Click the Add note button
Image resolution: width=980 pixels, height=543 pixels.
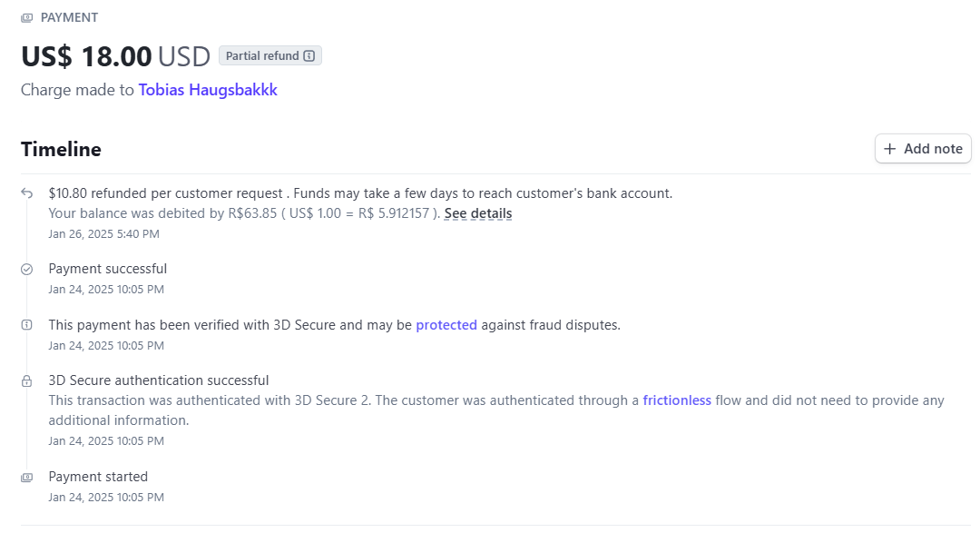pyautogui.click(x=923, y=148)
